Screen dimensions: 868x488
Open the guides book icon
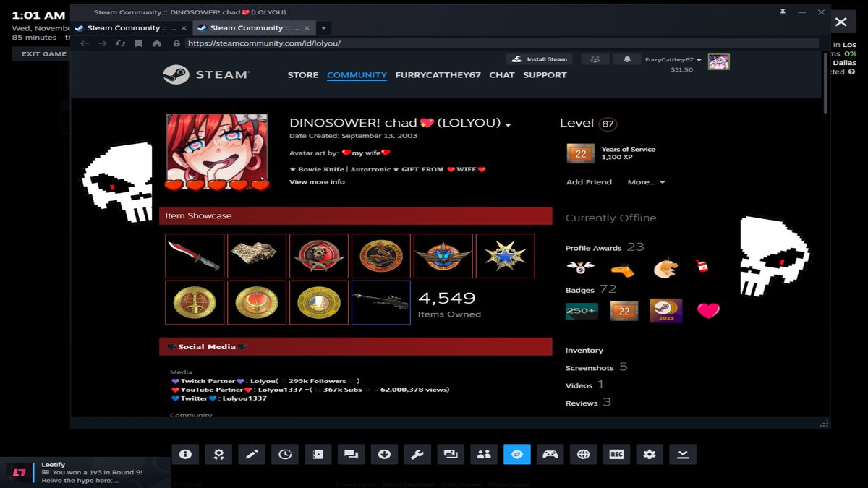pyautogui.click(x=318, y=454)
